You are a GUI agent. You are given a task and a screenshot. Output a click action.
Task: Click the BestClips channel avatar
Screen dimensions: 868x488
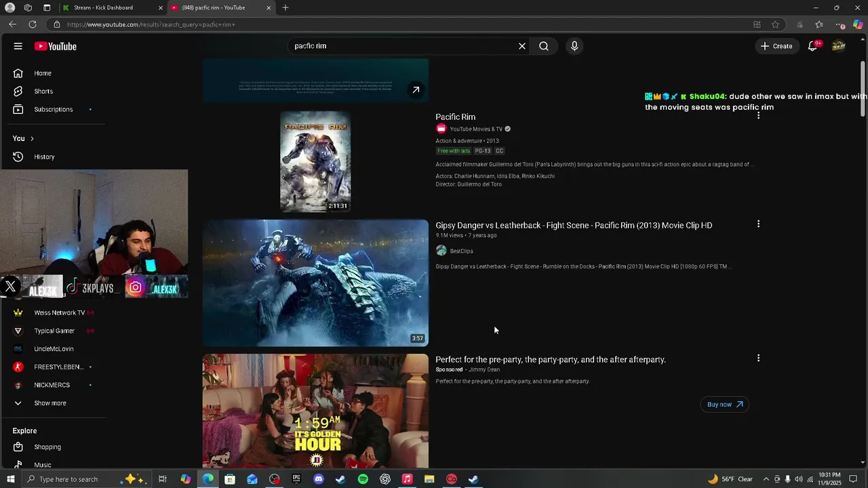pos(441,251)
